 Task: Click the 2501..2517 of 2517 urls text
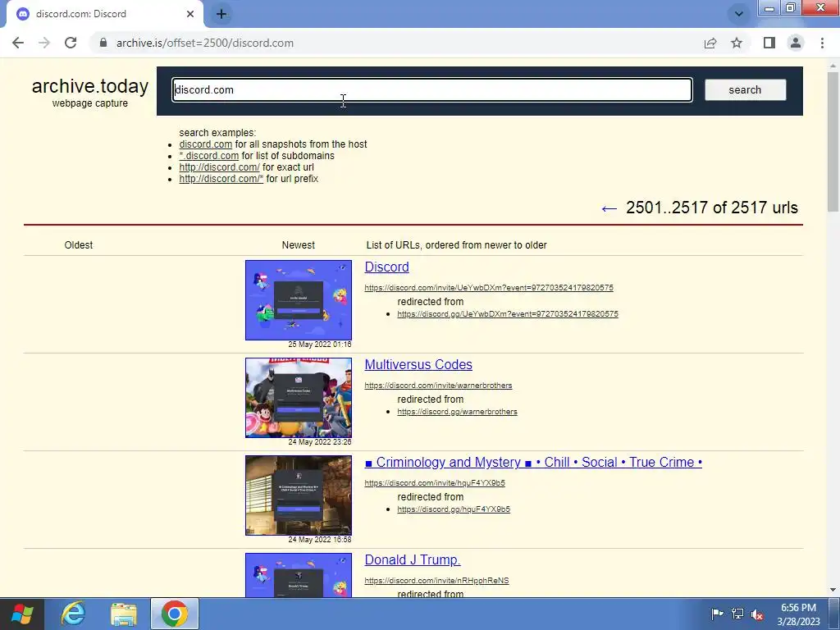(x=712, y=208)
